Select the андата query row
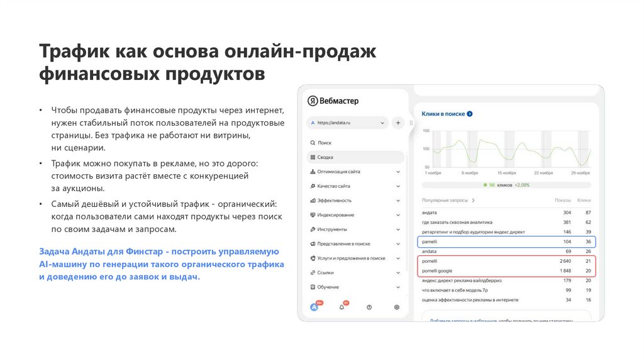Screen dimensions: 644x361 click(506, 213)
